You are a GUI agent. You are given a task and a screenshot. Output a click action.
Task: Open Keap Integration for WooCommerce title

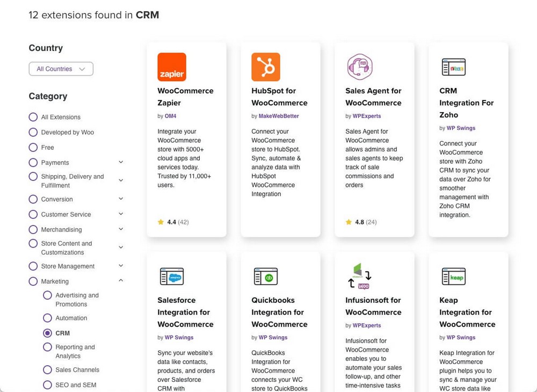(x=467, y=312)
